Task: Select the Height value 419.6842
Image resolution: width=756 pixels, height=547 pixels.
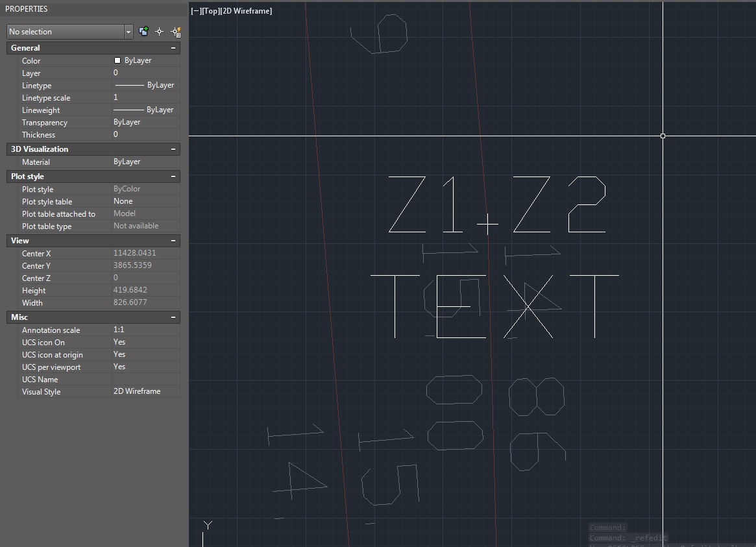Action: tap(130, 290)
